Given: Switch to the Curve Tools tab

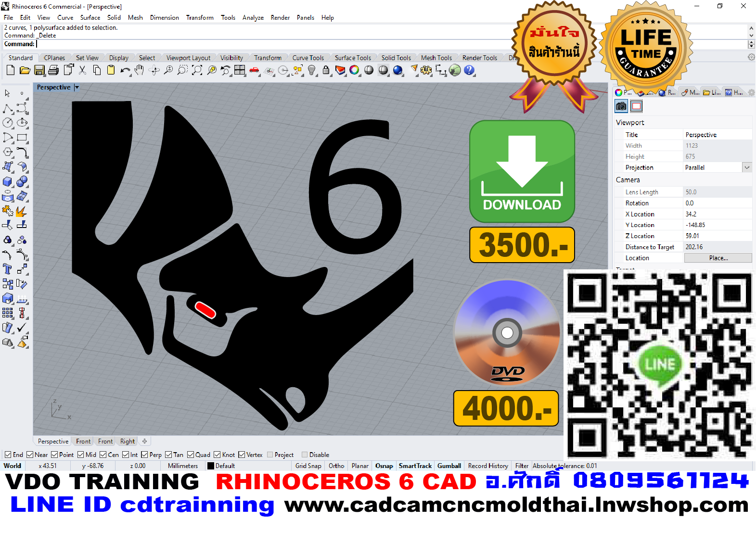Looking at the screenshot, I should pos(308,58).
